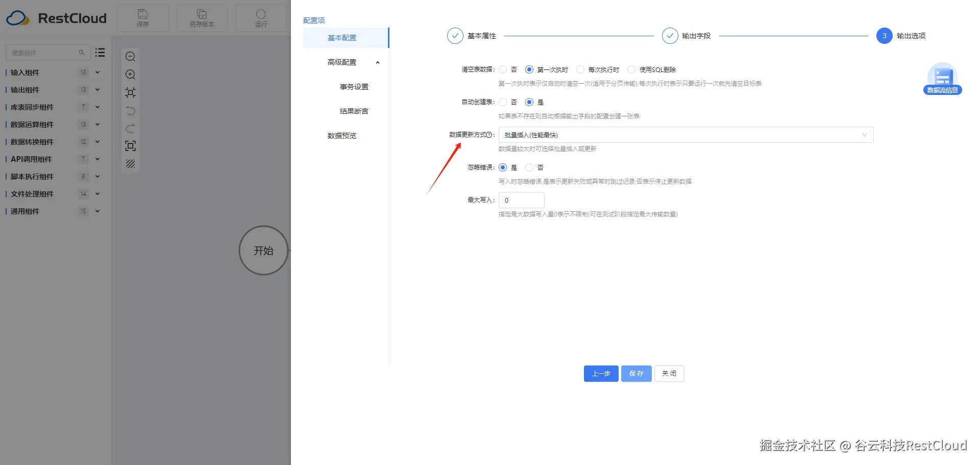Click the 配置项 heading text
Image resolution: width=980 pixels, height=465 pixels.
314,20
